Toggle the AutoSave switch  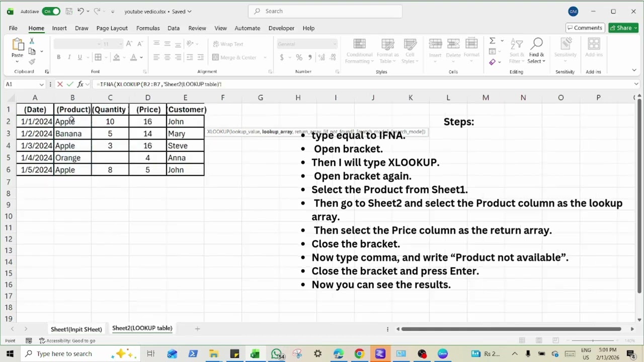pos(51,11)
